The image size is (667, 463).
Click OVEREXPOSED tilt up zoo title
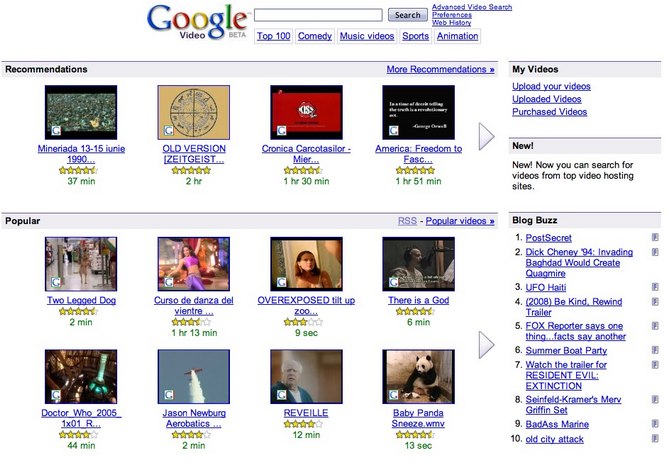(306, 306)
